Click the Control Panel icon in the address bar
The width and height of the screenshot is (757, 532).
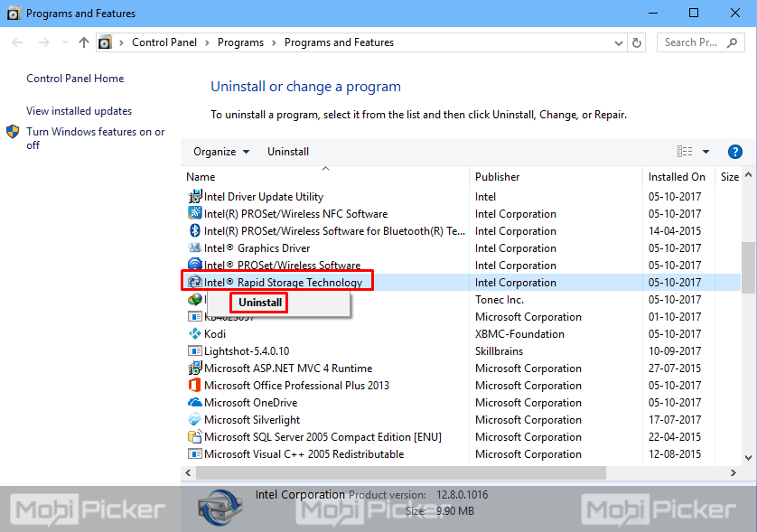(x=105, y=42)
